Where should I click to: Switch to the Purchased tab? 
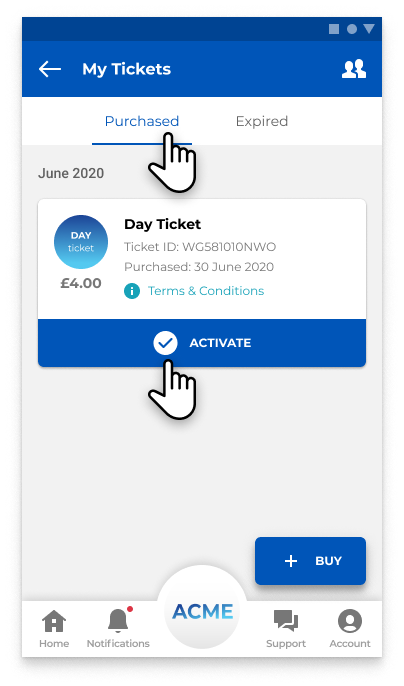(142, 121)
